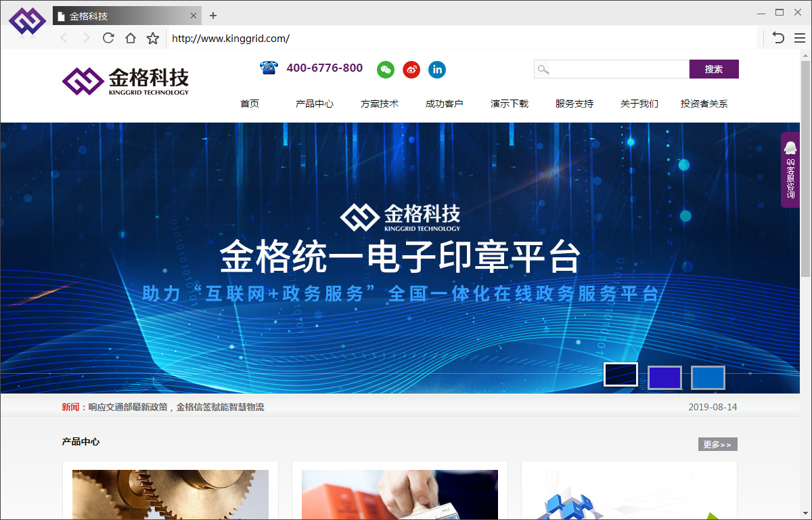Click the main banner 金格统一电子印章平台

[x=401, y=257]
